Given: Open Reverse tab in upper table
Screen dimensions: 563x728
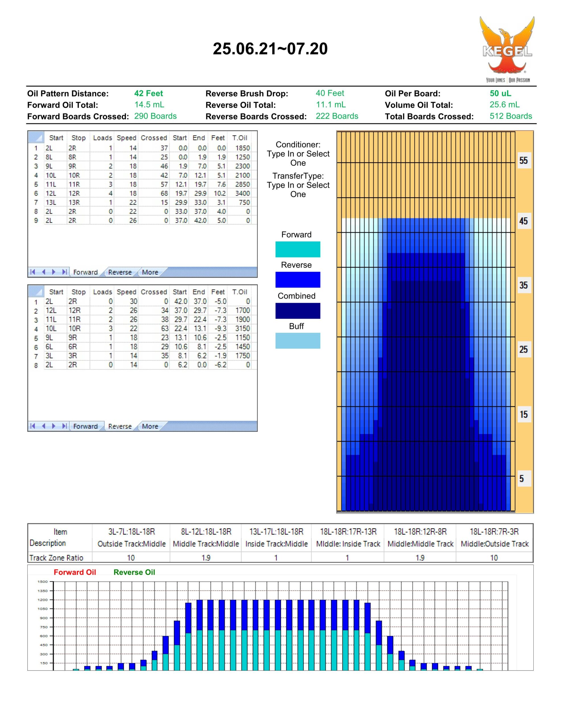Looking at the screenshot, I should pyautogui.click(x=120, y=272).
